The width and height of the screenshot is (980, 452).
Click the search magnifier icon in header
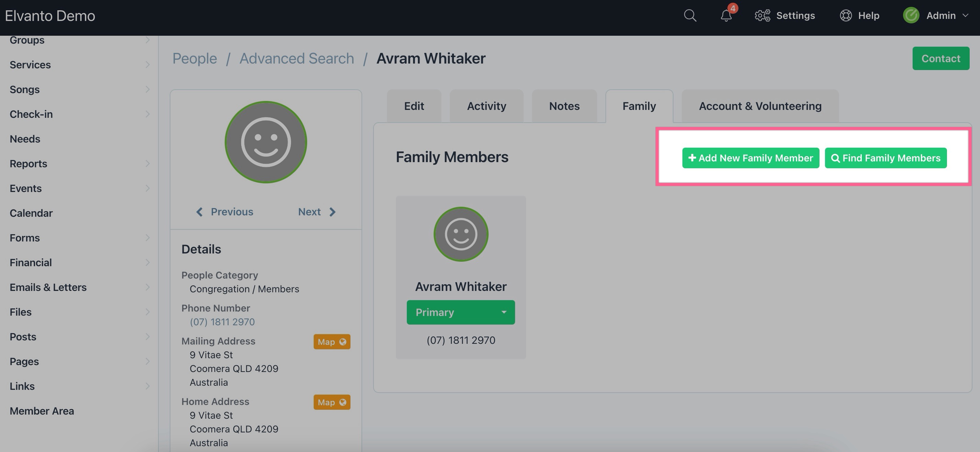tap(690, 15)
